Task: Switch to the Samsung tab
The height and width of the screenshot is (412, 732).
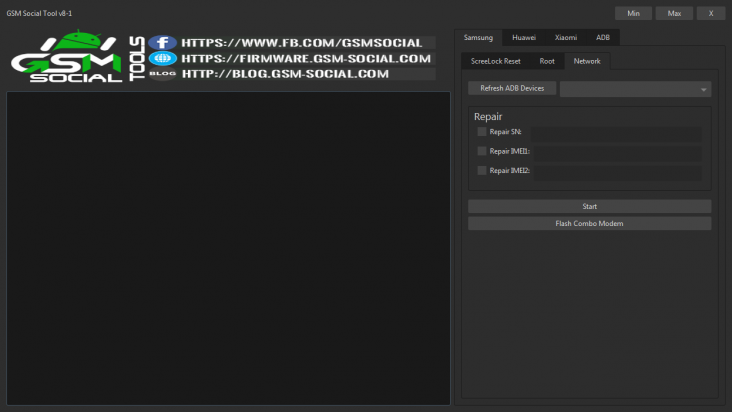Action: (478, 37)
